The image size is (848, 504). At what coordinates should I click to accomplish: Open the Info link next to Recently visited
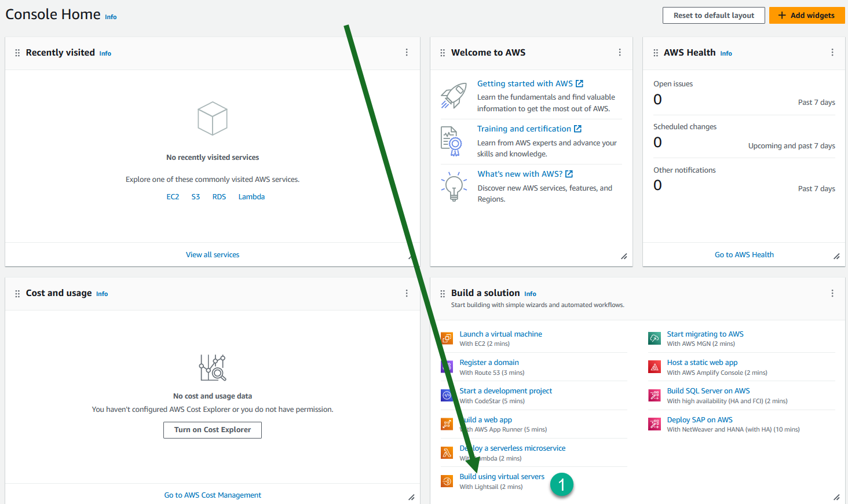105,53
